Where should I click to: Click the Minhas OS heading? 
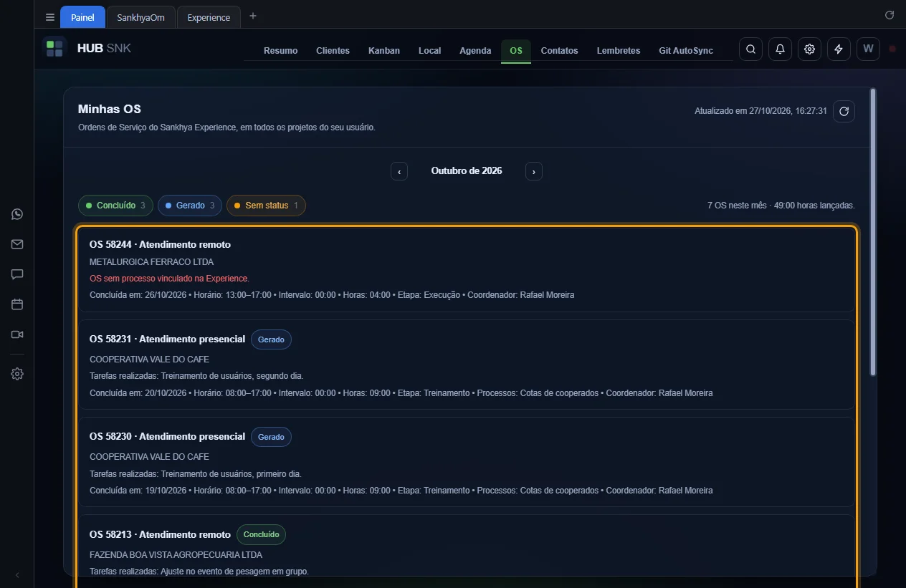110,110
